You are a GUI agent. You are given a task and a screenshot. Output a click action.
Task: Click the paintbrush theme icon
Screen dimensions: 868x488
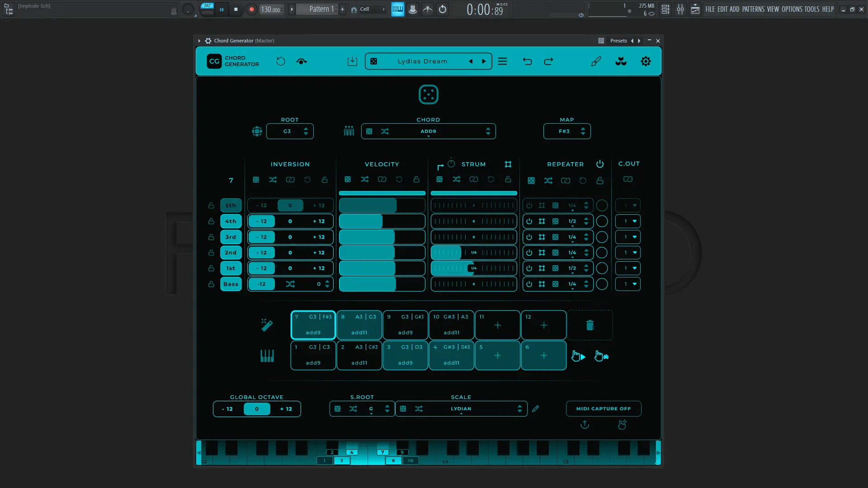pyautogui.click(x=596, y=61)
